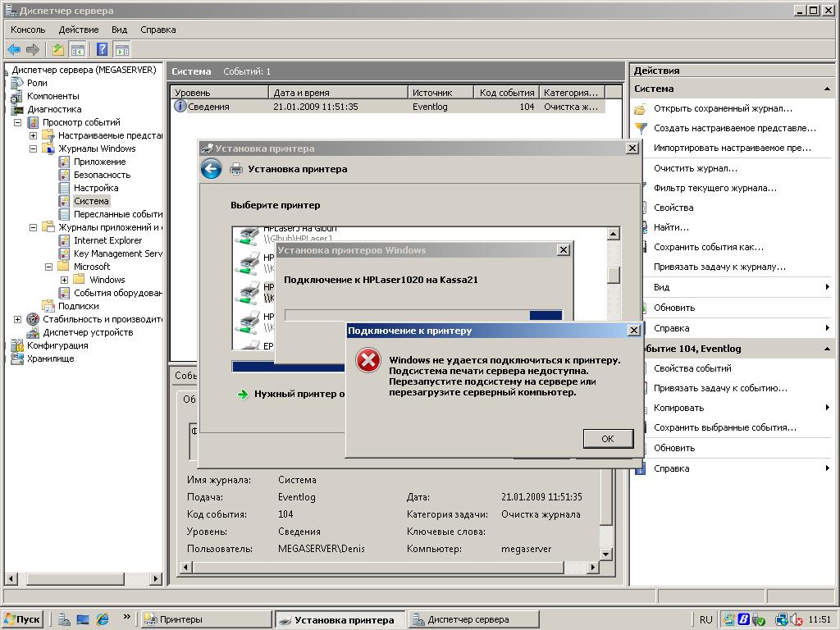Select Безопасность log in tree
Viewport: 840px width, 630px height.
click(102, 175)
